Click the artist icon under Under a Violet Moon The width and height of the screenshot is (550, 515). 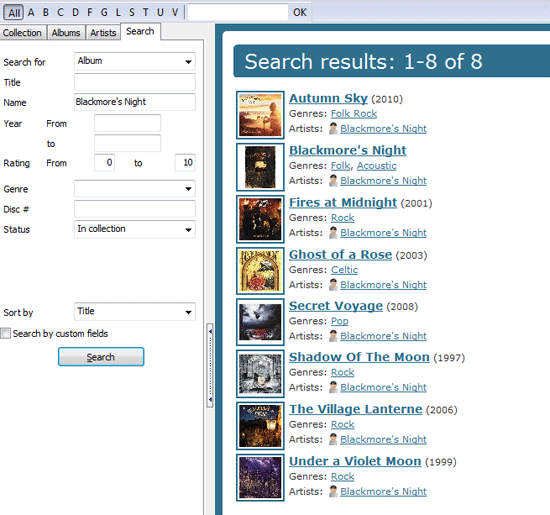click(333, 491)
